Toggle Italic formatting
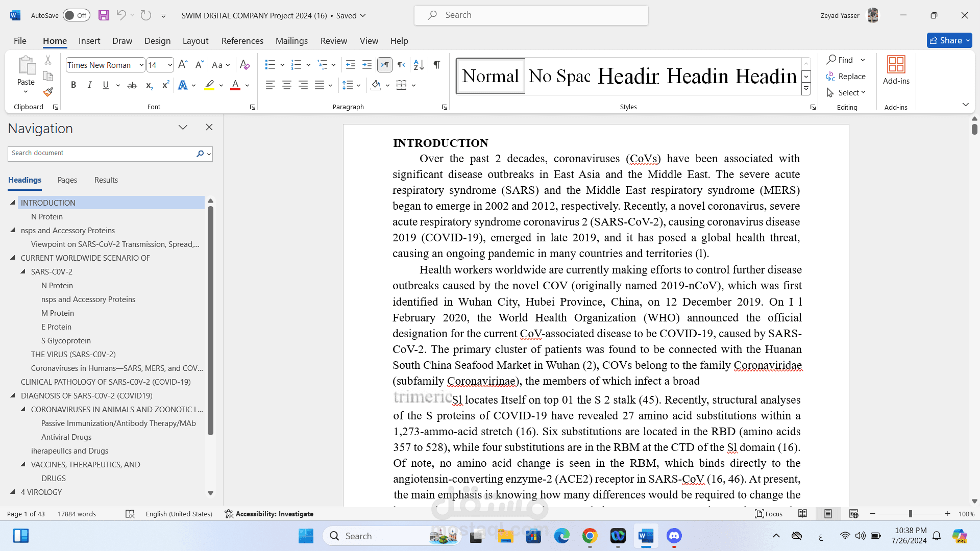Viewport: 980px width, 551px height. click(90, 85)
